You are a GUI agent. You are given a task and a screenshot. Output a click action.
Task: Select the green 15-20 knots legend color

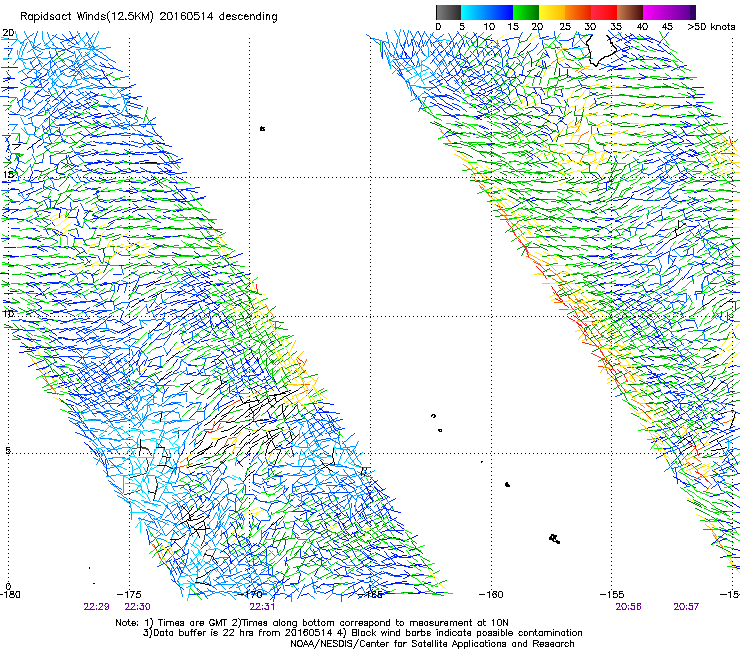pos(526,12)
